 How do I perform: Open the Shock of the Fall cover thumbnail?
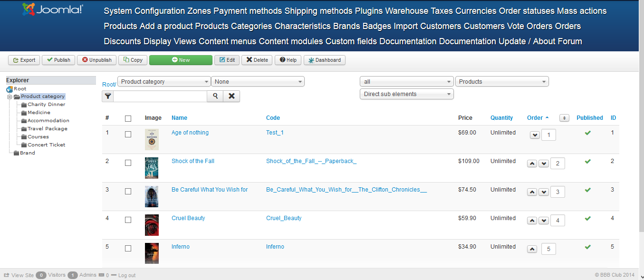[152, 168]
